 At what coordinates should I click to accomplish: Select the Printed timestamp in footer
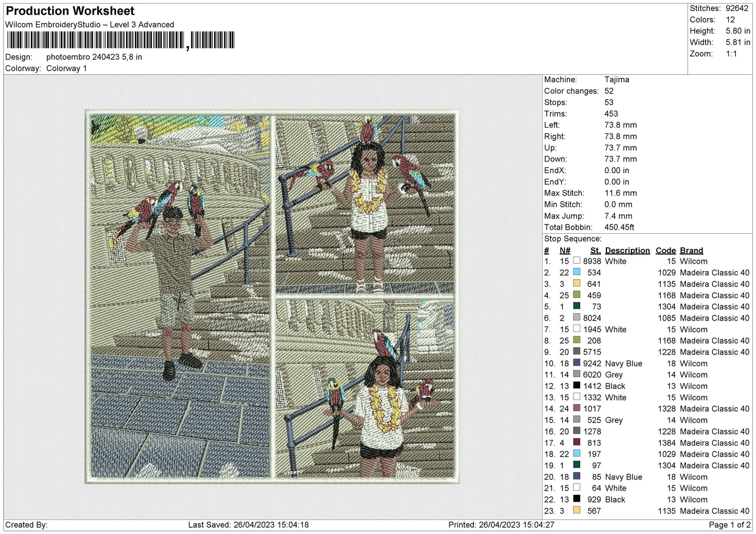pyautogui.click(x=501, y=525)
